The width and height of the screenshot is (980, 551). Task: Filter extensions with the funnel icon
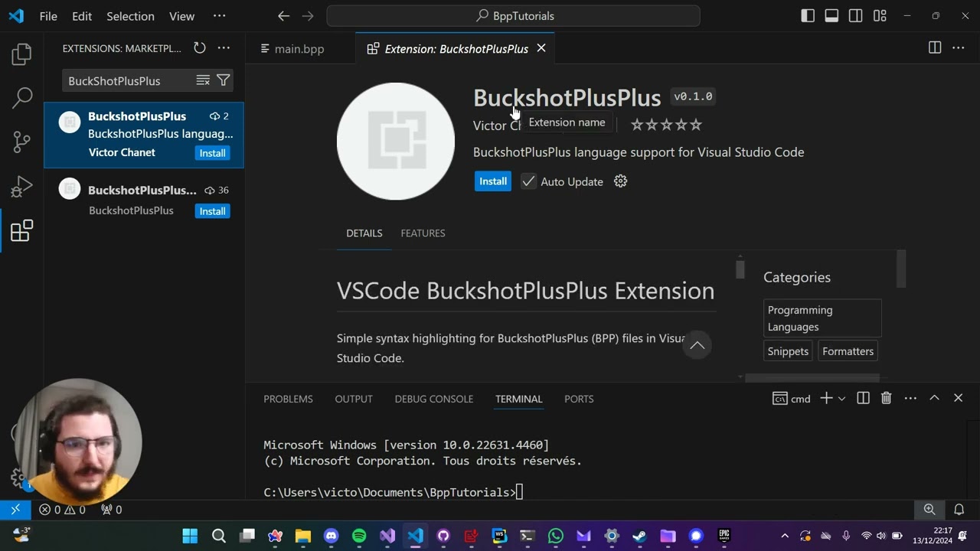click(223, 80)
